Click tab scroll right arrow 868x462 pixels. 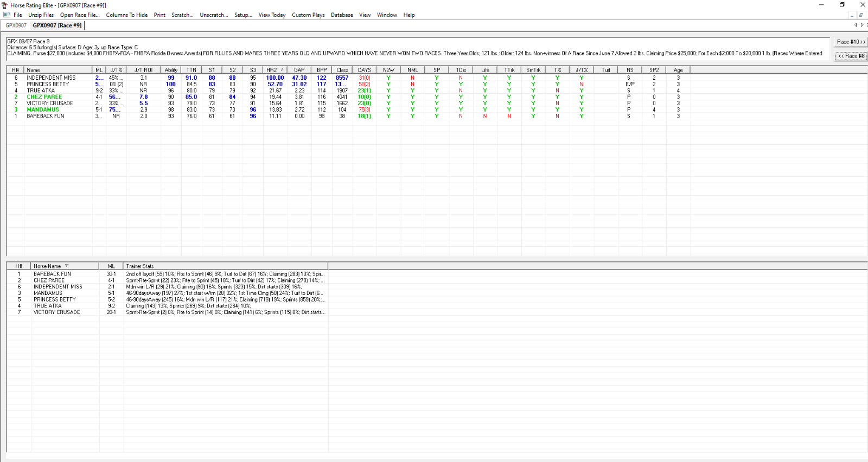tap(862, 25)
